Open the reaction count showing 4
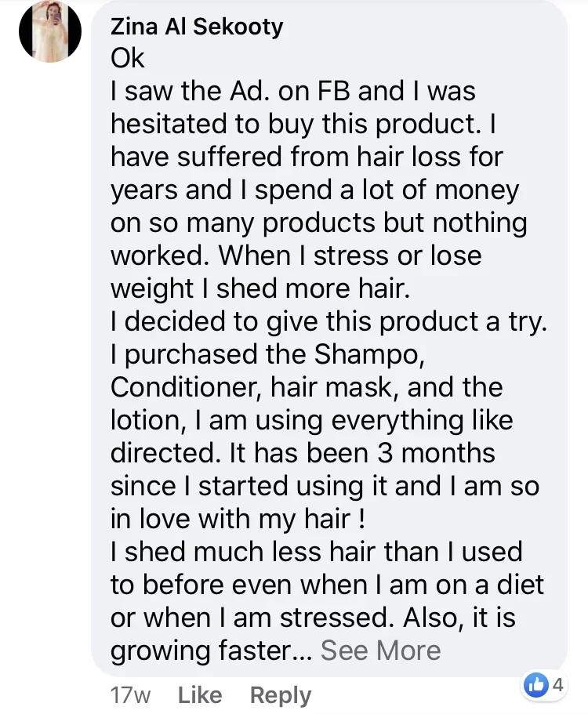 (x=557, y=685)
